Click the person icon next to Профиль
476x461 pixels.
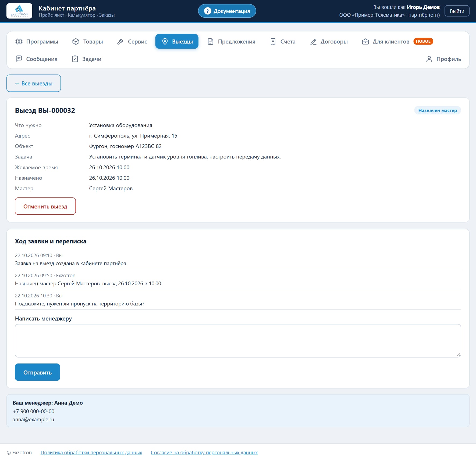[429, 59]
